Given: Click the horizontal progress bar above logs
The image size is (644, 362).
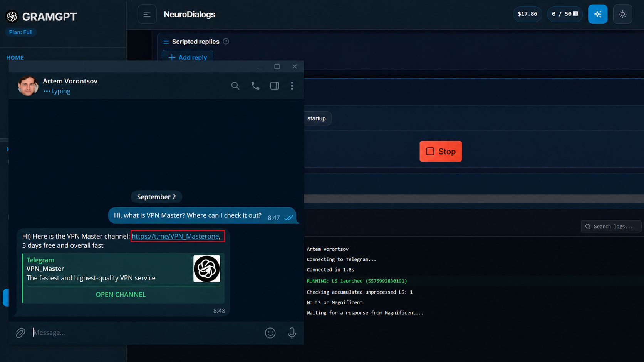Looking at the screenshot, I should click(x=474, y=199).
